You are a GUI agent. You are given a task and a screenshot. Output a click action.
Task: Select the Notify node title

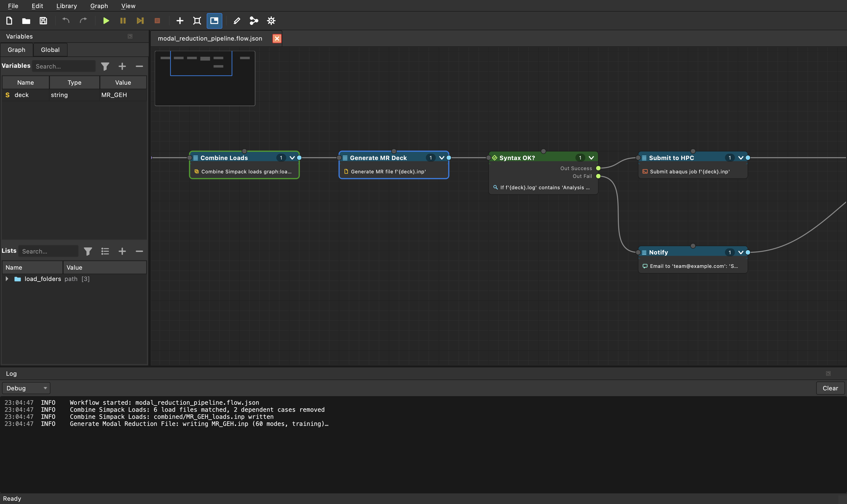(658, 252)
